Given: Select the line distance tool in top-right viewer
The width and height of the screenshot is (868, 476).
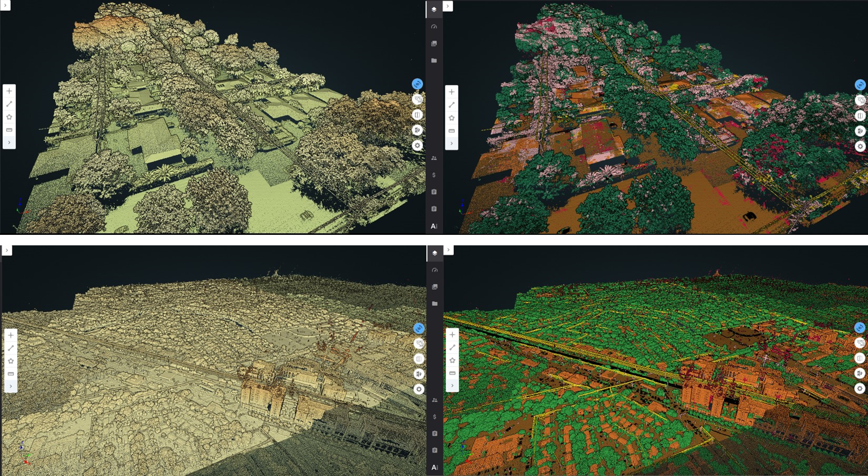Looking at the screenshot, I should tap(451, 105).
